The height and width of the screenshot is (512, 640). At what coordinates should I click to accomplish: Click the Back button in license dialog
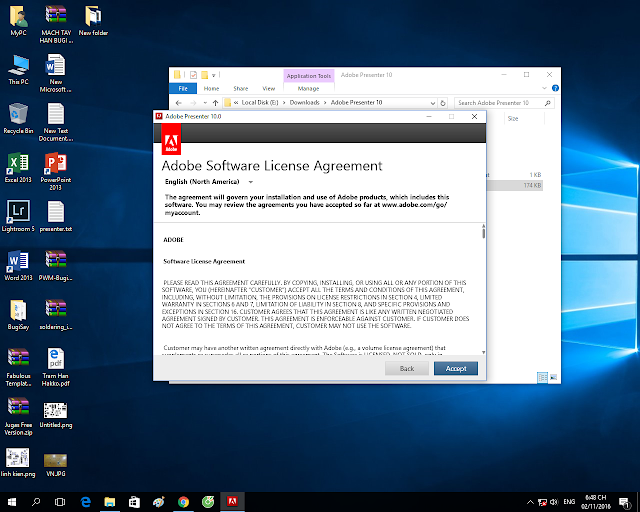tap(407, 368)
